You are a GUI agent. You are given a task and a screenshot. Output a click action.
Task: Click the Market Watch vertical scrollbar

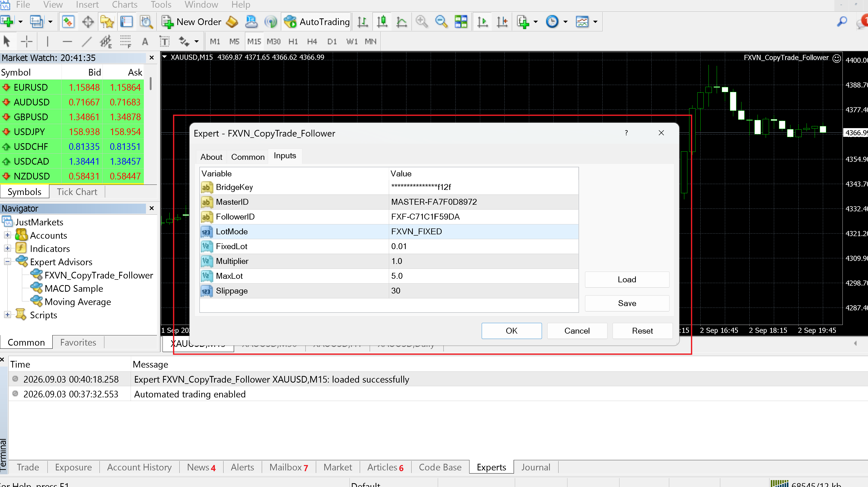[x=151, y=83]
